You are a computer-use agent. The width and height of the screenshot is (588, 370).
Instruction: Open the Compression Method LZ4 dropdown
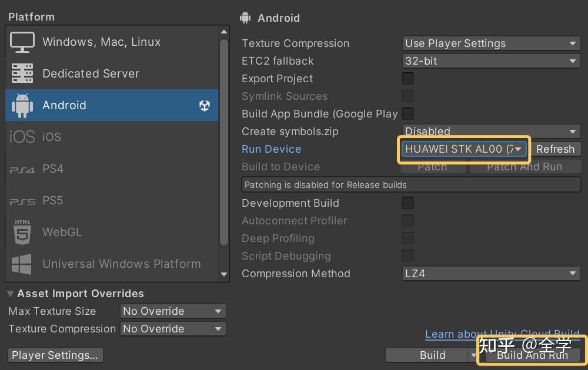[491, 274]
